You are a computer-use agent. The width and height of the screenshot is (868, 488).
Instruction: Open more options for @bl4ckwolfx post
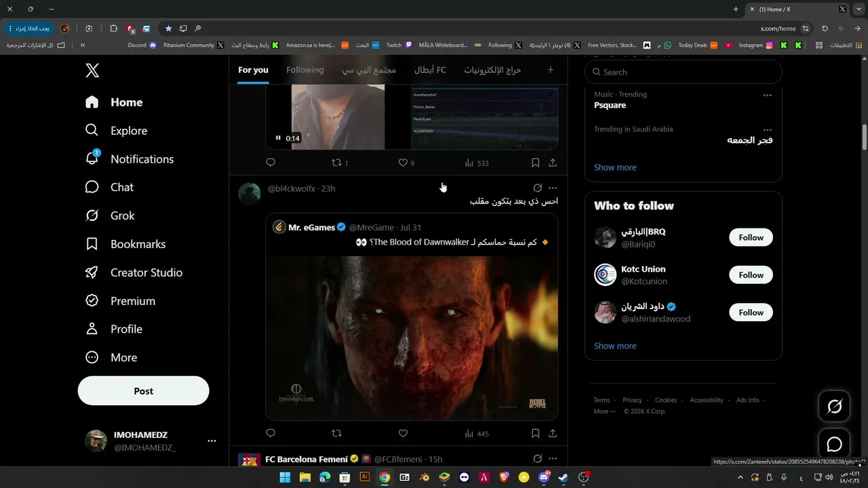pyautogui.click(x=553, y=188)
